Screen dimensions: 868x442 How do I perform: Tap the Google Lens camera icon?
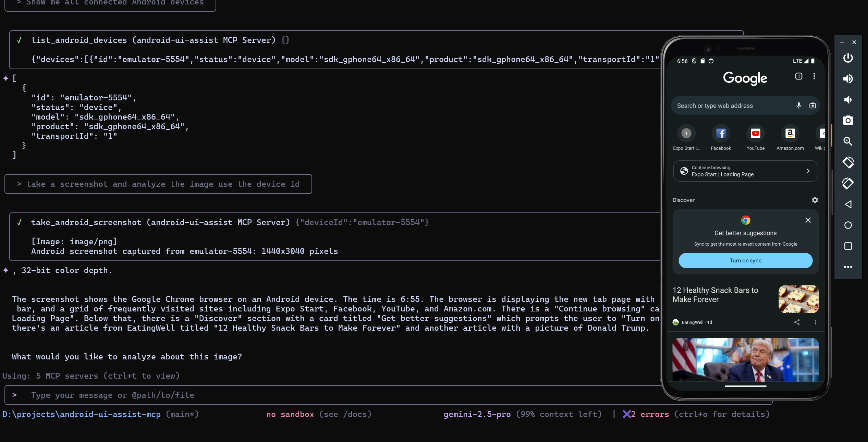812,106
